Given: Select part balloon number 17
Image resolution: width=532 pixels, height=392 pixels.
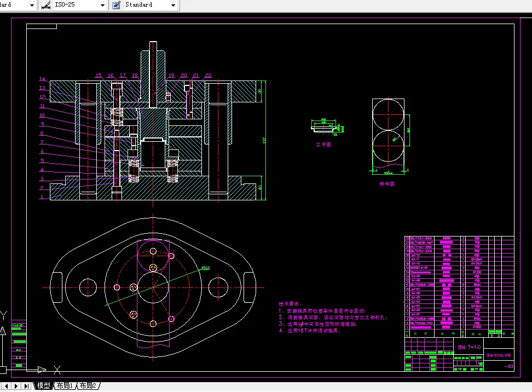Looking at the screenshot, I should [123, 76].
